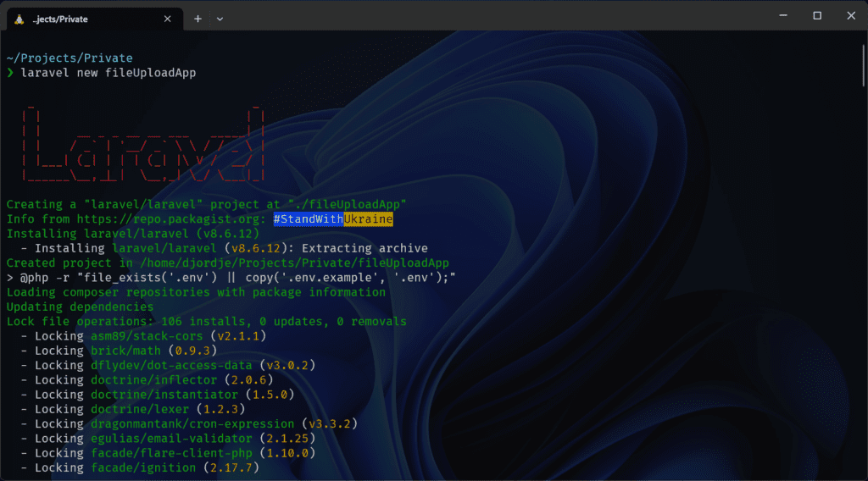Click egulias/email-validator package name
Image resolution: width=868 pixels, height=481 pixels.
(171, 439)
